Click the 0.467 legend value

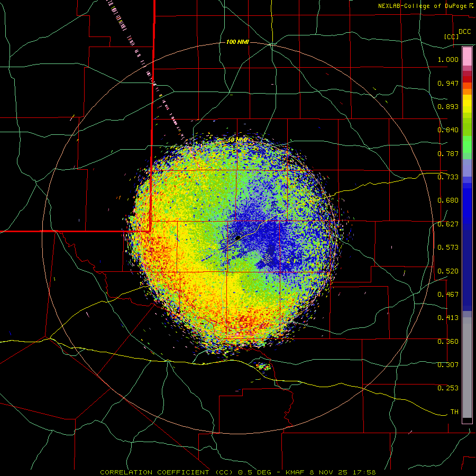[448, 295]
